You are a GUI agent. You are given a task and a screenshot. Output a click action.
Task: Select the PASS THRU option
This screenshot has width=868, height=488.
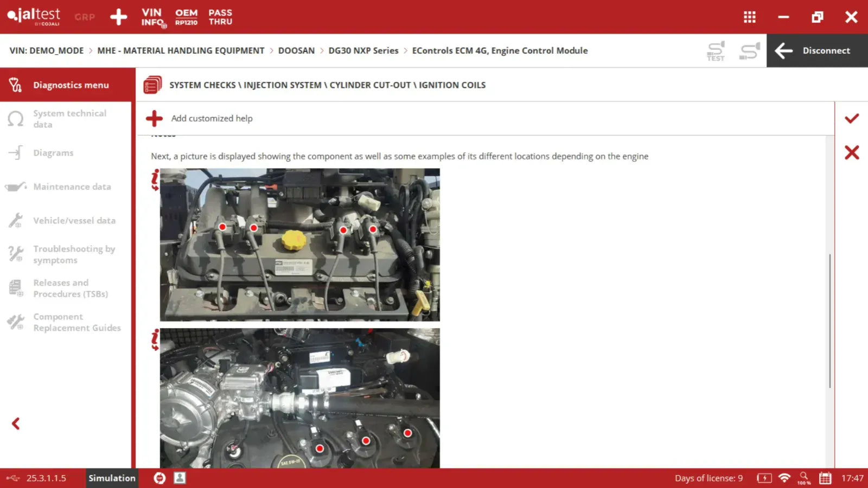[220, 17]
